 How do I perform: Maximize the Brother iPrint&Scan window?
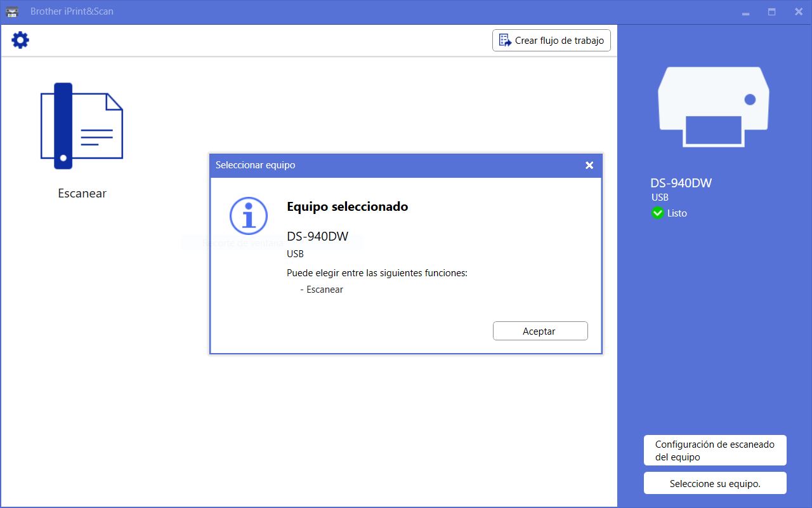(x=772, y=12)
